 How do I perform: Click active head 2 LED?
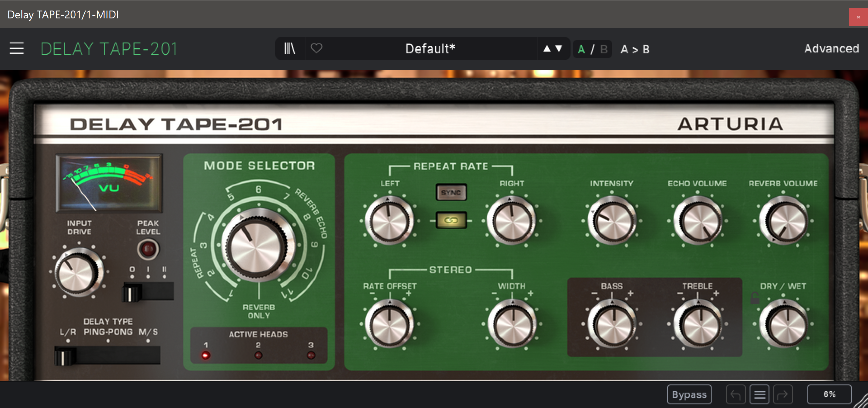(x=258, y=355)
